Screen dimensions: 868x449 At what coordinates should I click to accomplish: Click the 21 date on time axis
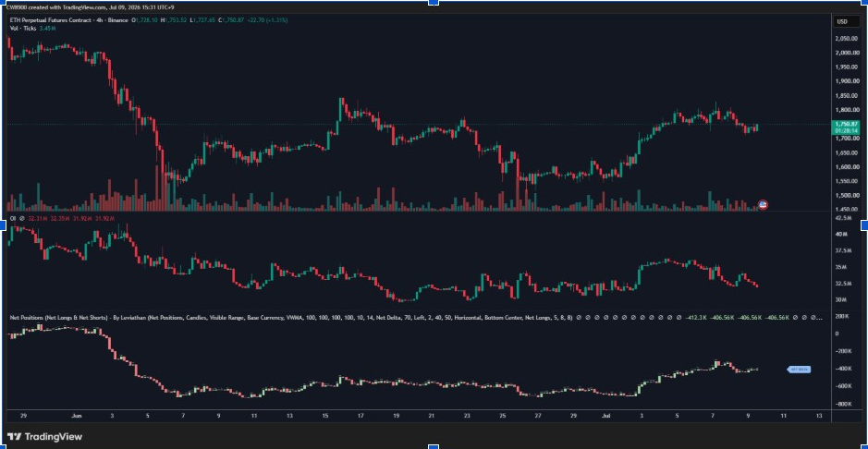coord(432,415)
